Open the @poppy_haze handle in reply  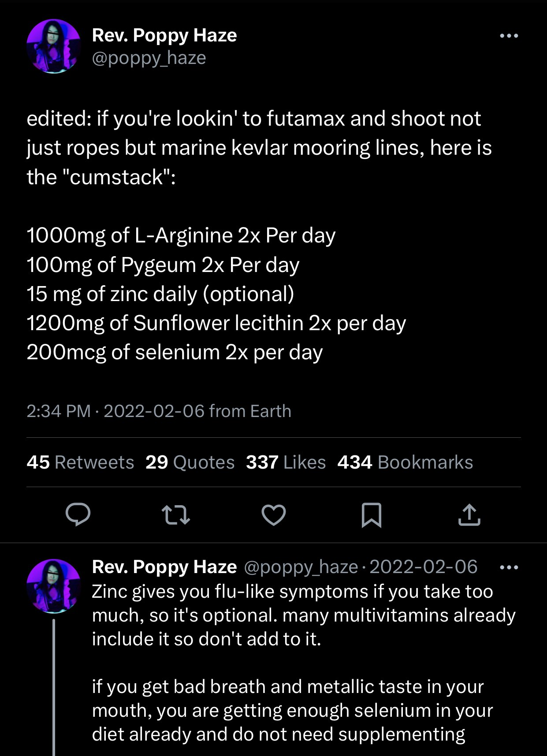coord(301,567)
